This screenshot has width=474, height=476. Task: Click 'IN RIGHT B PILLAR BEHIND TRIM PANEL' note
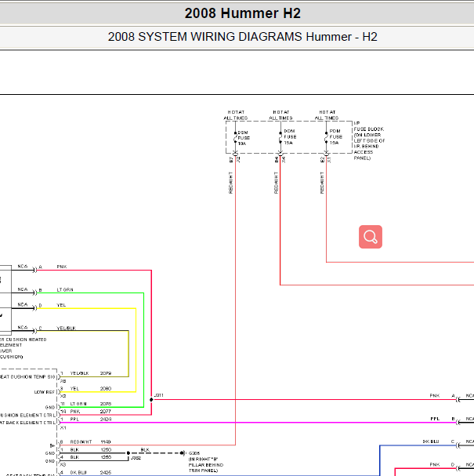point(206,465)
